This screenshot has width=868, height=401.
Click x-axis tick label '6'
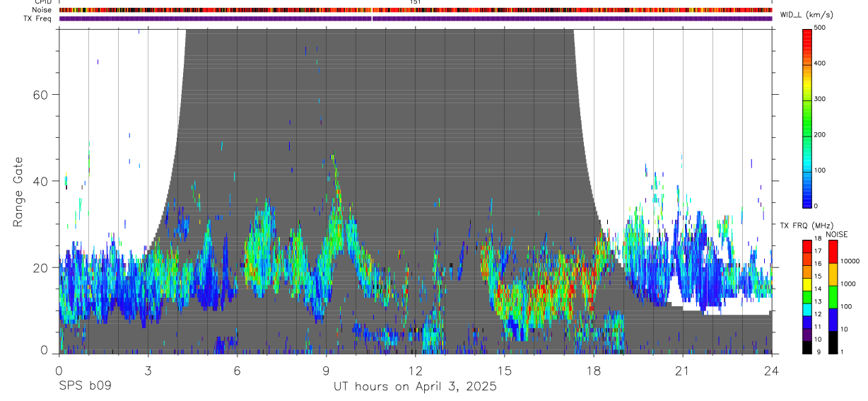[x=237, y=371]
